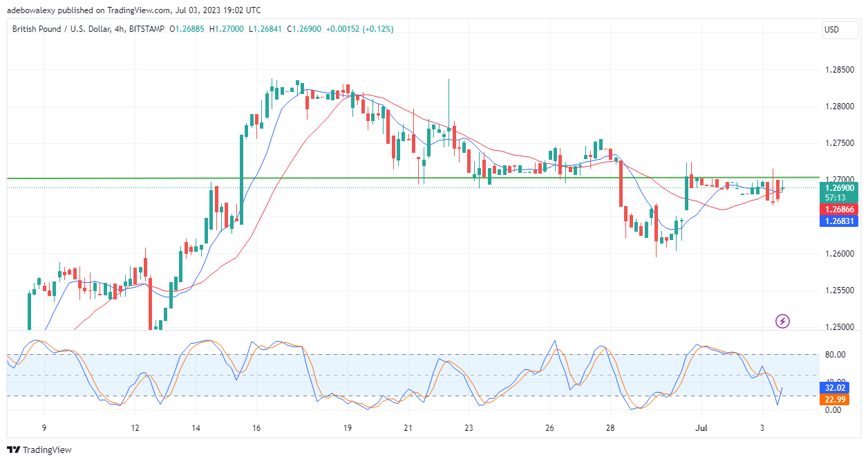Click date label 9 on time axis
This screenshot has width=868, height=462.
(x=44, y=427)
